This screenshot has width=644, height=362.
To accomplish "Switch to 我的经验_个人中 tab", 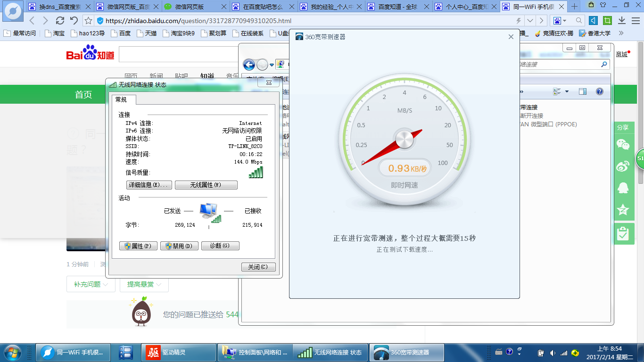I will [330, 7].
